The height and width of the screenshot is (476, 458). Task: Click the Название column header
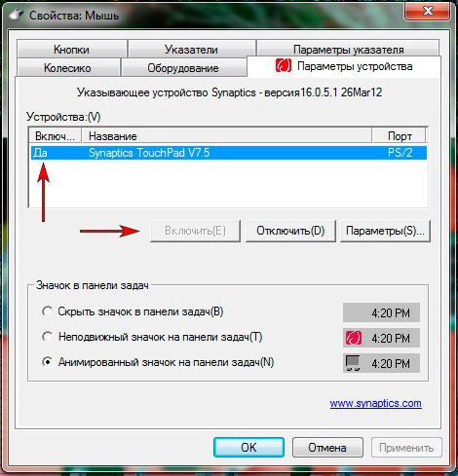coord(226,136)
